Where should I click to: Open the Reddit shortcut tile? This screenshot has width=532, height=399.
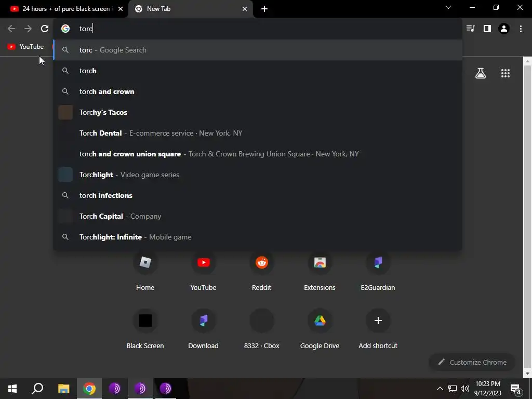pos(262,271)
